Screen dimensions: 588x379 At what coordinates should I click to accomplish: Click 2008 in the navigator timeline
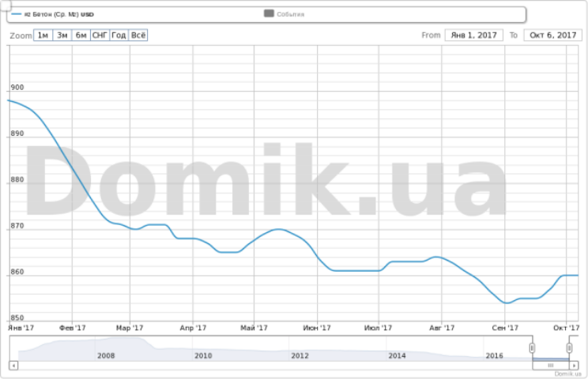106,355
